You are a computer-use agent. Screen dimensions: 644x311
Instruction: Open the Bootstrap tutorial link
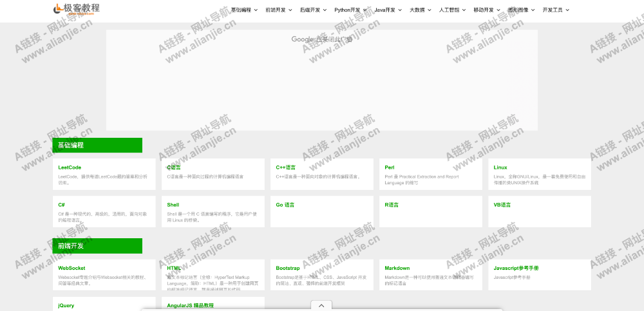(288, 268)
